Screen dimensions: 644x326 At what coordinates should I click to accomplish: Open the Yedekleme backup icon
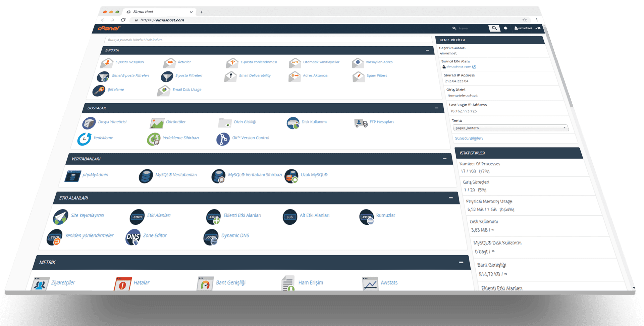tap(84, 139)
